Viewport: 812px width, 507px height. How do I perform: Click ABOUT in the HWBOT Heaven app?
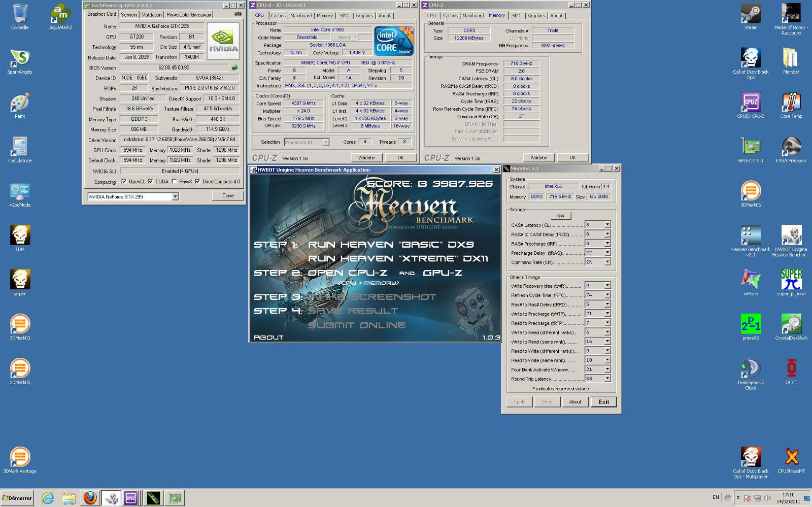pos(268,337)
